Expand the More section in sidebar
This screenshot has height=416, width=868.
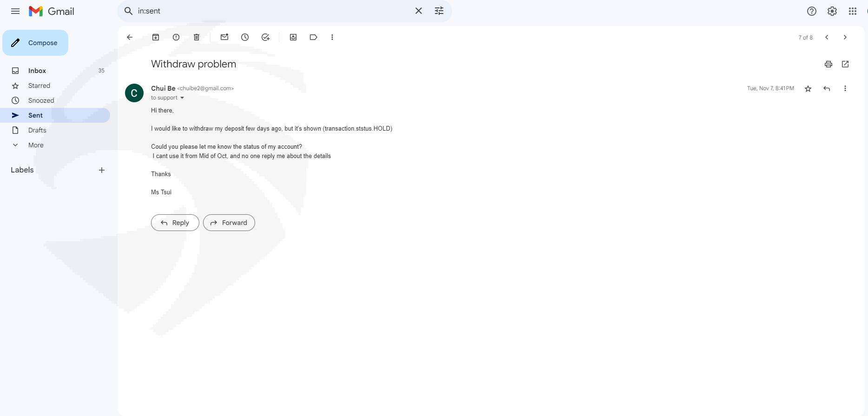tap(35, 145)
